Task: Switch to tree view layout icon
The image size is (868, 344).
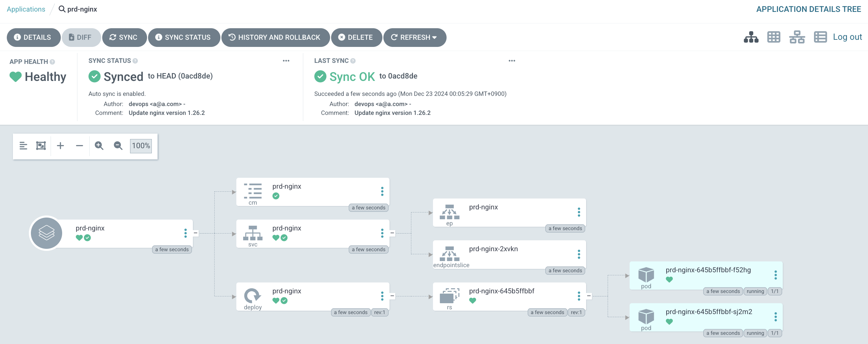Action: coord(751,37)
